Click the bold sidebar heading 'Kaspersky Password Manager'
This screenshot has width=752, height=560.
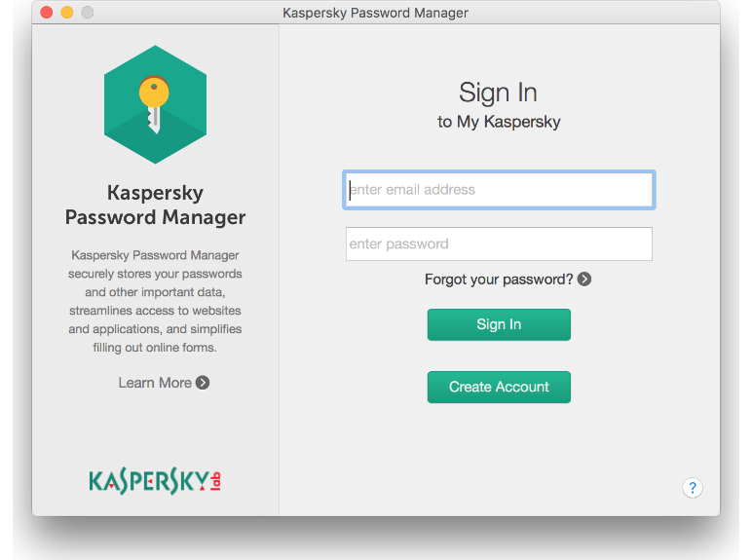[x=155, y=205]
